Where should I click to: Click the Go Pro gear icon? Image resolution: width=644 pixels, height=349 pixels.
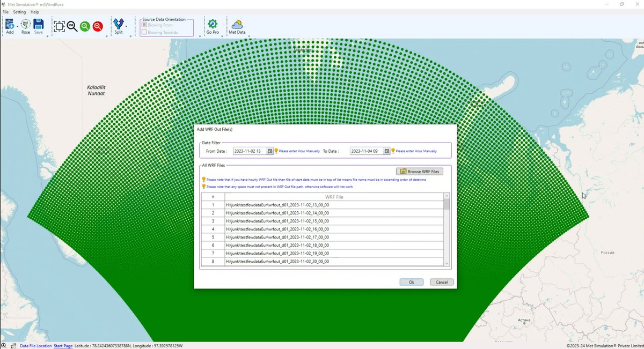pos(213,24)
